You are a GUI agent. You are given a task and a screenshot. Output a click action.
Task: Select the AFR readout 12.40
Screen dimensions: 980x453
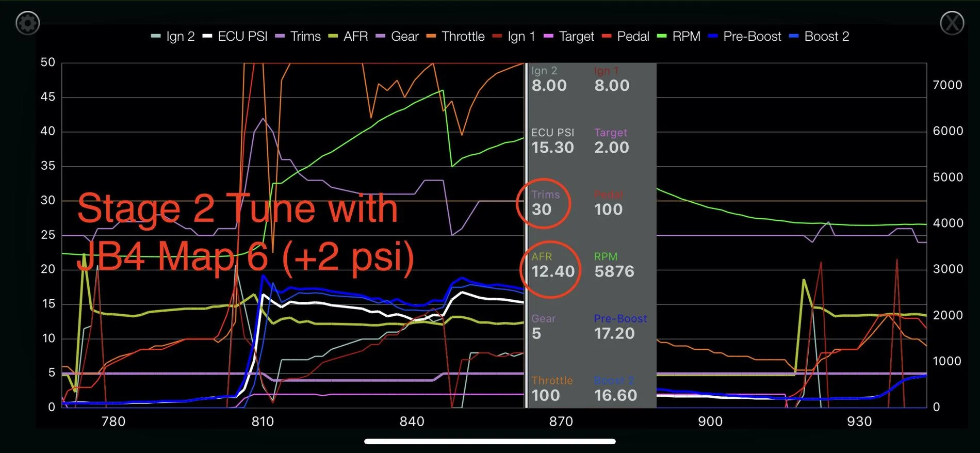[x=553, y=265]
